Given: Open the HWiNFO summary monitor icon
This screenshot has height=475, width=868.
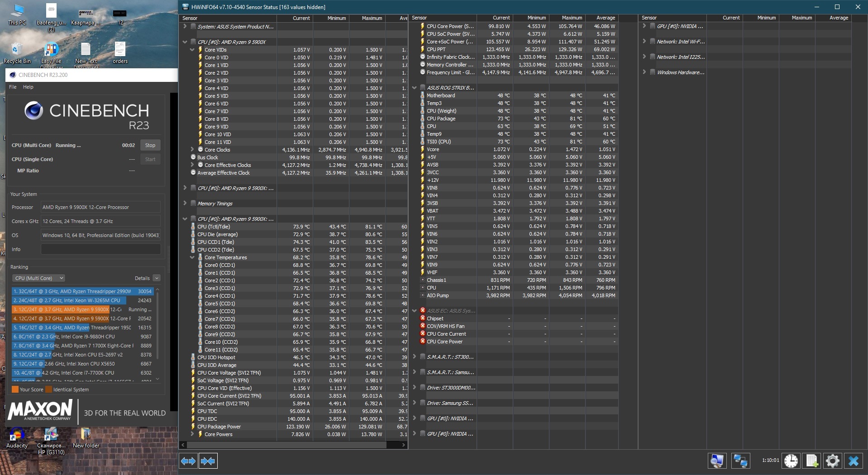Looking at the screenshot, I should (717, 461).
